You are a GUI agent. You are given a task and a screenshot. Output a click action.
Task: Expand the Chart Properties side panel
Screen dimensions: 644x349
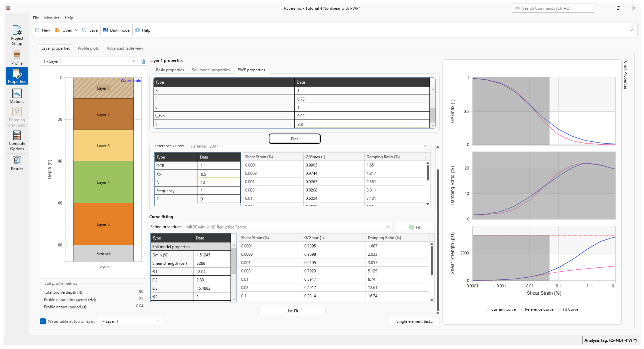click(626, 75)
